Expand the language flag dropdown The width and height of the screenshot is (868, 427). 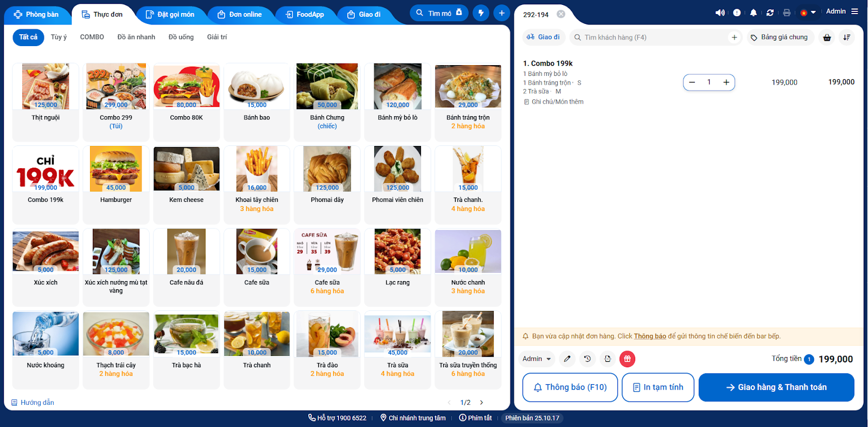[808, 12]
